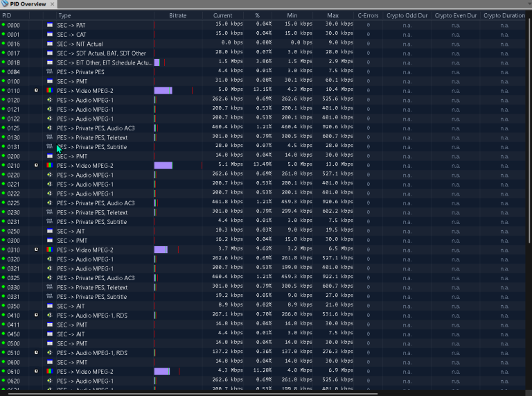Click the clock marker of PID 0410

(x=36, y=315)
